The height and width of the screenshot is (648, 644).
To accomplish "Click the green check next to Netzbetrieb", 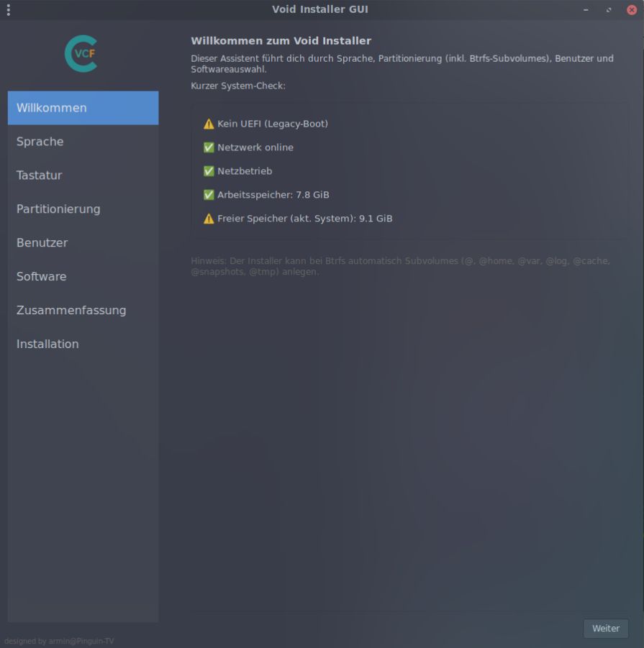I will click(x=209, y=171).
